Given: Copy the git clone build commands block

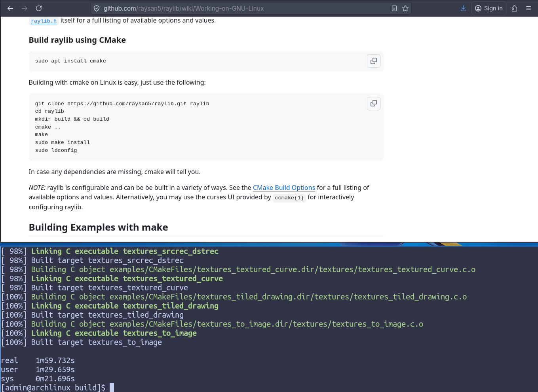Looking at the screenshot, I should 374,104.
